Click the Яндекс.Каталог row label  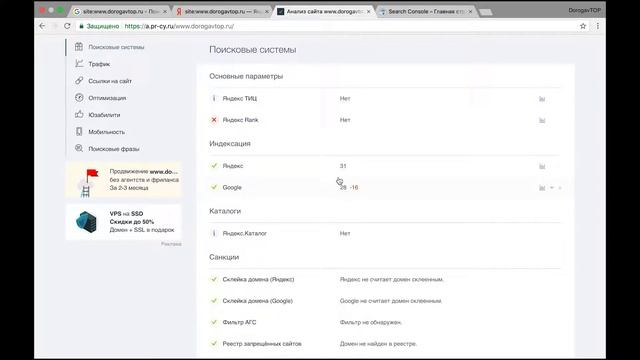point(244,233)
